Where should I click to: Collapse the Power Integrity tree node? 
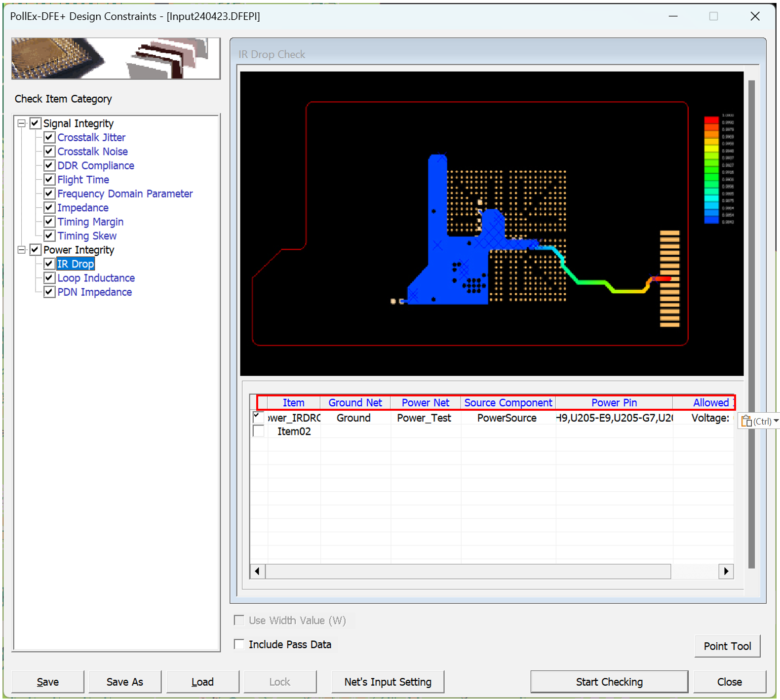[21, 250]
